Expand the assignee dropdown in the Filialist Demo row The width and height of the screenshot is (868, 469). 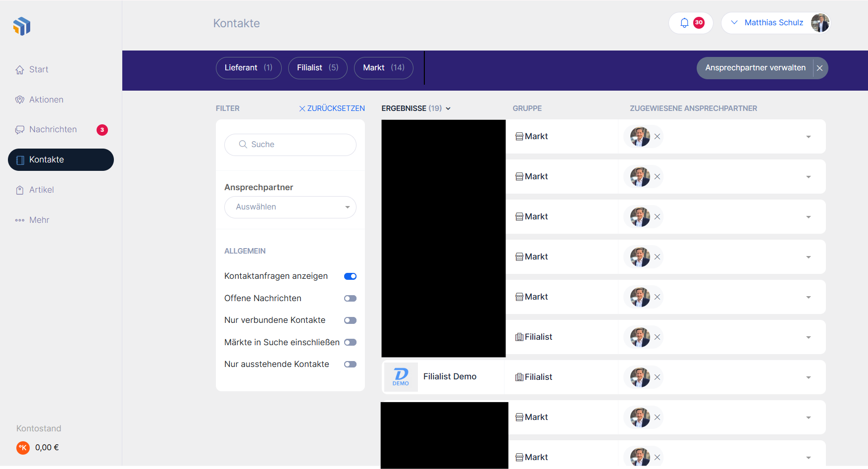[808, 377]
